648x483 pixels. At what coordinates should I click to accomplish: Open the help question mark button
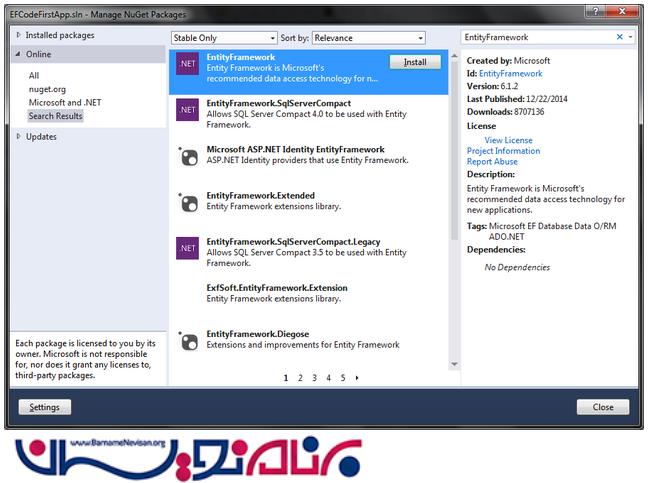tap(596, 11)
